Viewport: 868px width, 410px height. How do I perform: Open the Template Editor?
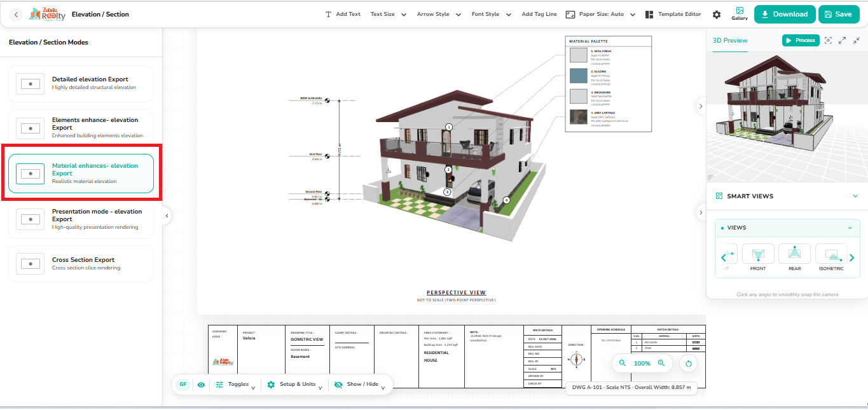tap(673, 14)
